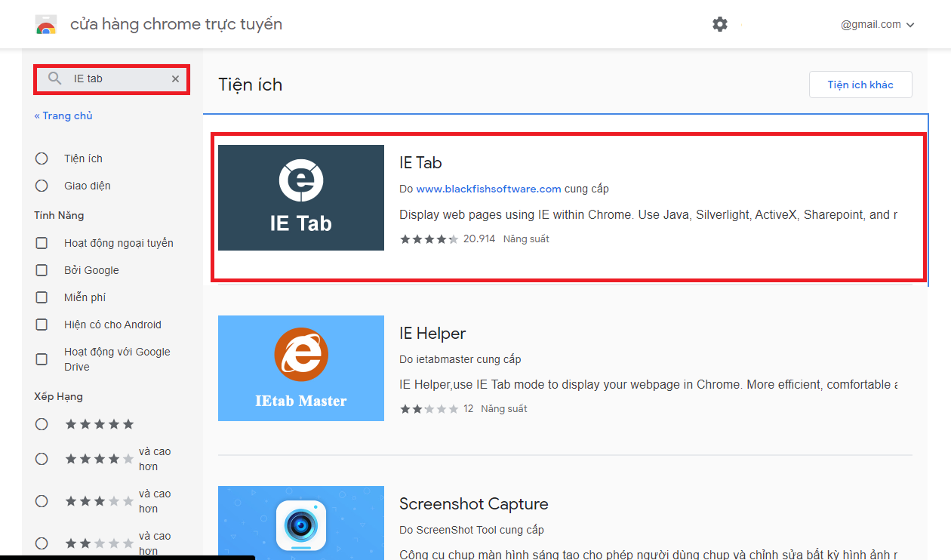Check the Bởi Google checkbox

point(42,270)
